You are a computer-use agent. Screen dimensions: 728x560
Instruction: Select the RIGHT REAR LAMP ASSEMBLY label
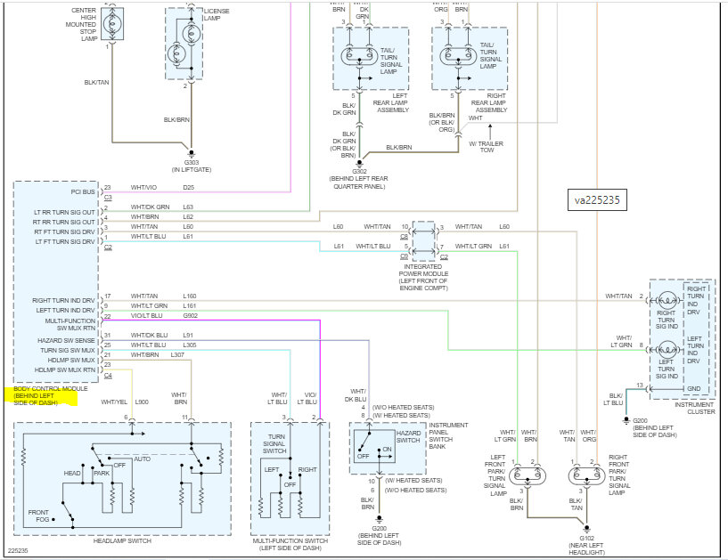point(489,102)
